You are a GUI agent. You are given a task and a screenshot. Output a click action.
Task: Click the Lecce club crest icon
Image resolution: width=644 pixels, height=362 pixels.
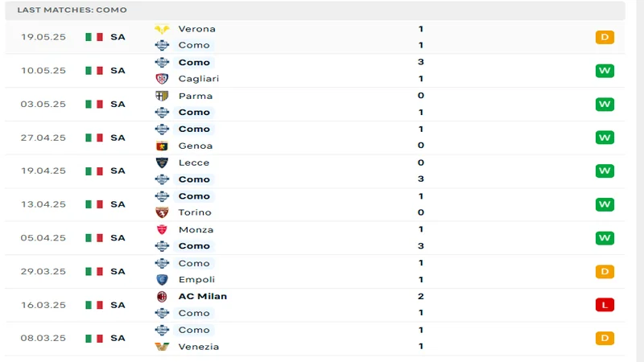162,162
